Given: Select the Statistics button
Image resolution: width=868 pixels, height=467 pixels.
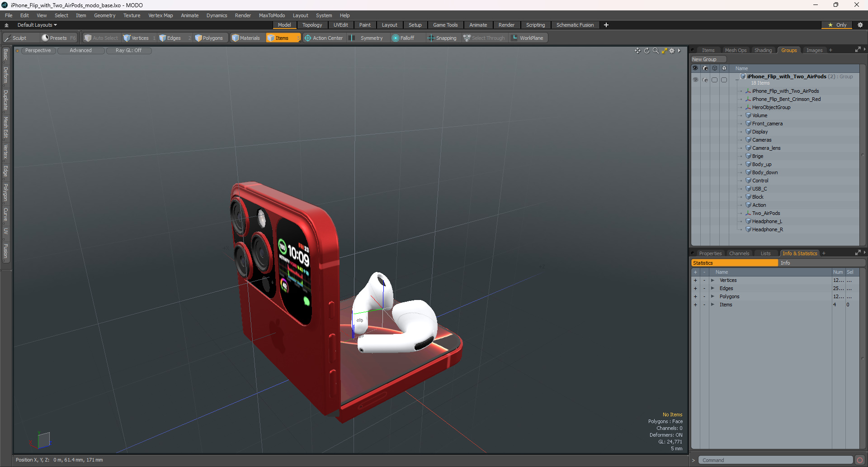Looking at the screenshot, I should pyautogui.click(x=735, y=263).
